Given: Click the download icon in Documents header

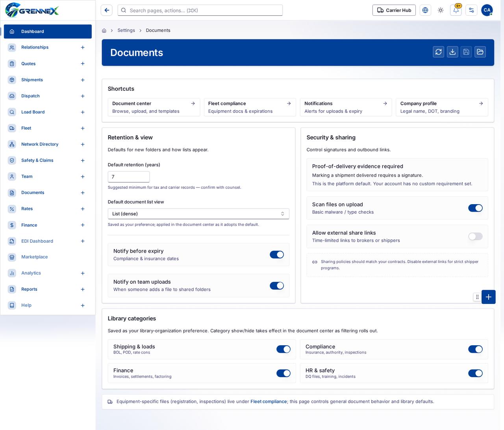Looking at the screenshot, I should [x=452, y=52].
